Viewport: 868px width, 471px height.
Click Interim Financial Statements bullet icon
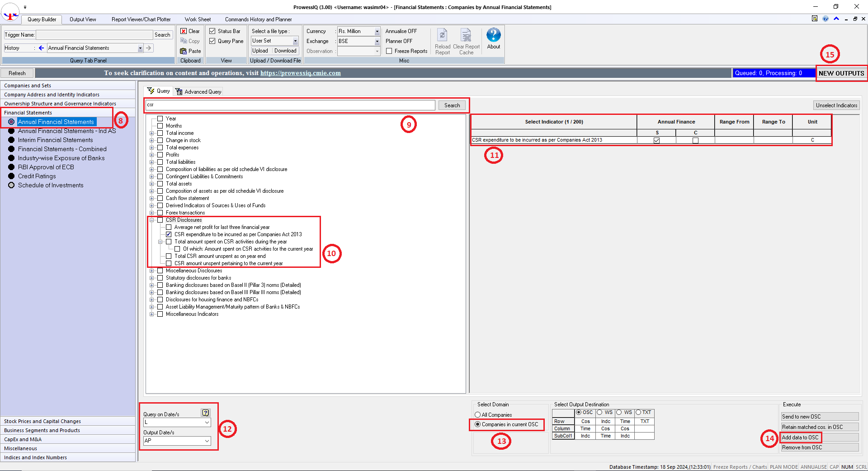11,140
